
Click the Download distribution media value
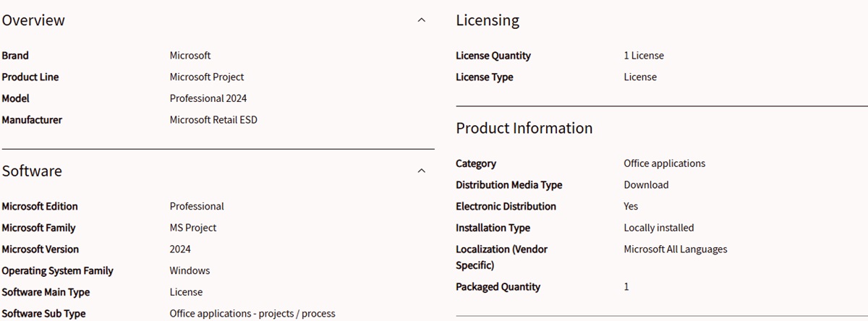(647, 184)
